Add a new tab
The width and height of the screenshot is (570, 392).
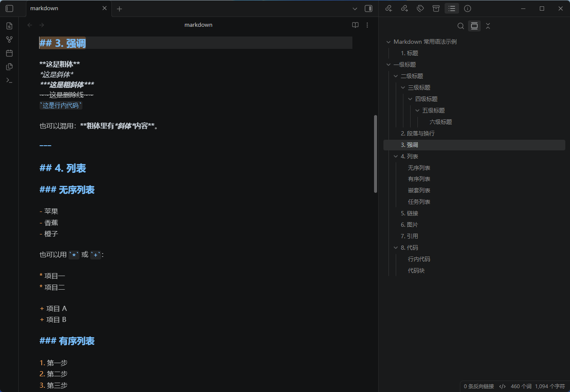pos(119,8)
